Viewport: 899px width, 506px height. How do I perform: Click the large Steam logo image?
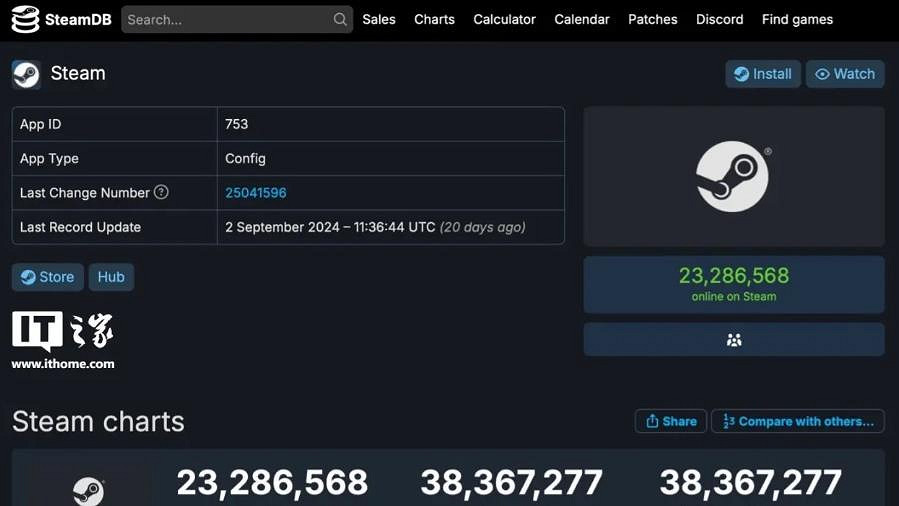733,176
